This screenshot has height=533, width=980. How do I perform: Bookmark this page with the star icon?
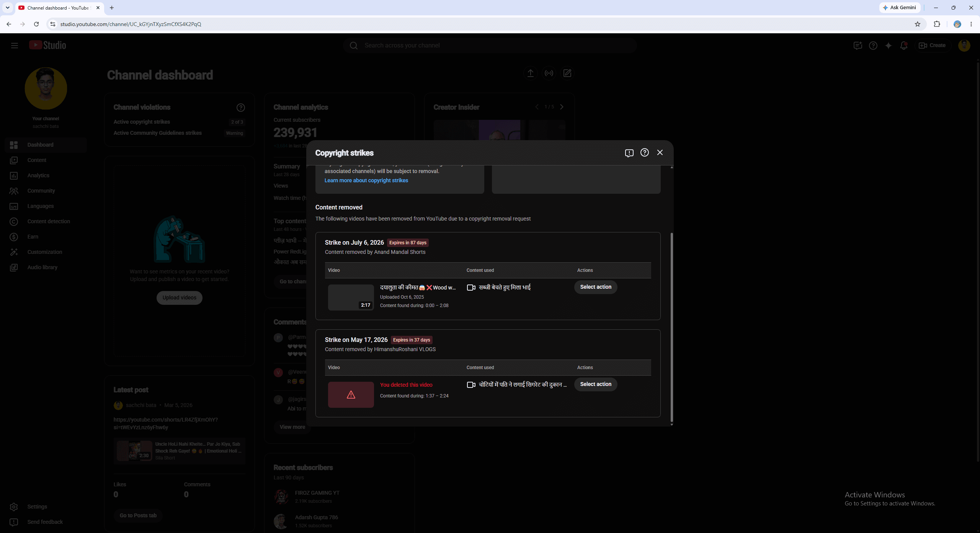[918, 24]
